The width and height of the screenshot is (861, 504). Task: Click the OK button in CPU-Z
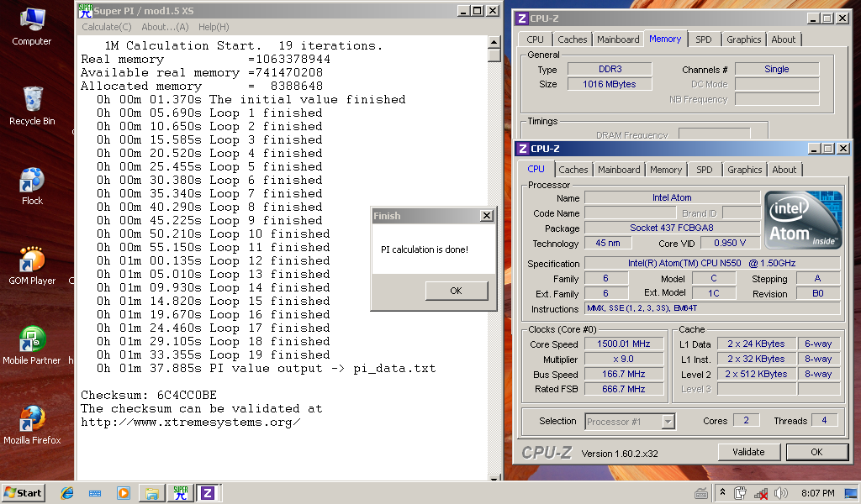816,452
